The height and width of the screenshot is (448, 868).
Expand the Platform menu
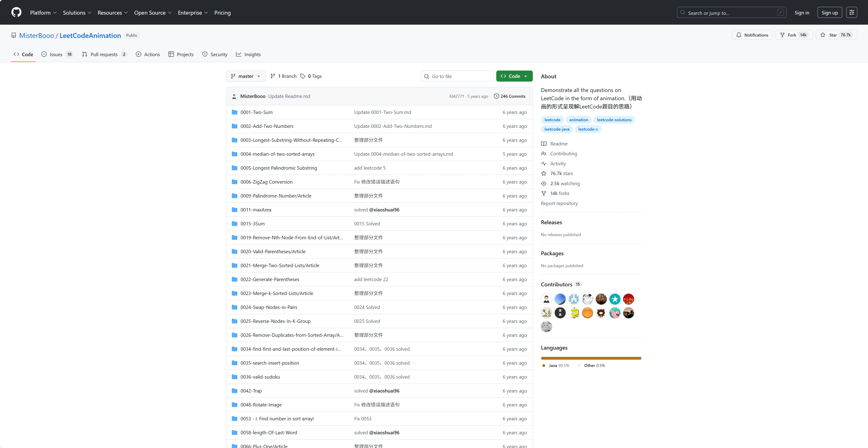coord(43,13)
